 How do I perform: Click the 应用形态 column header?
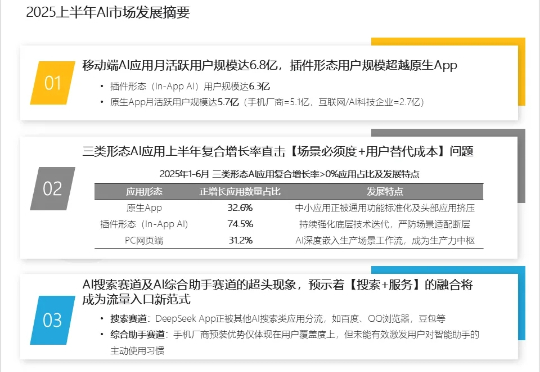[144, 192]
